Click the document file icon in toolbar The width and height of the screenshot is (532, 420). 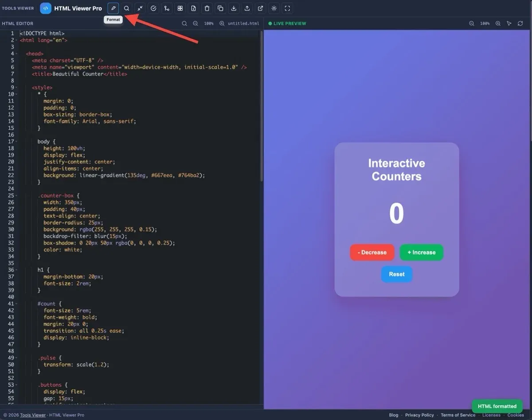(x=193, y=8)
